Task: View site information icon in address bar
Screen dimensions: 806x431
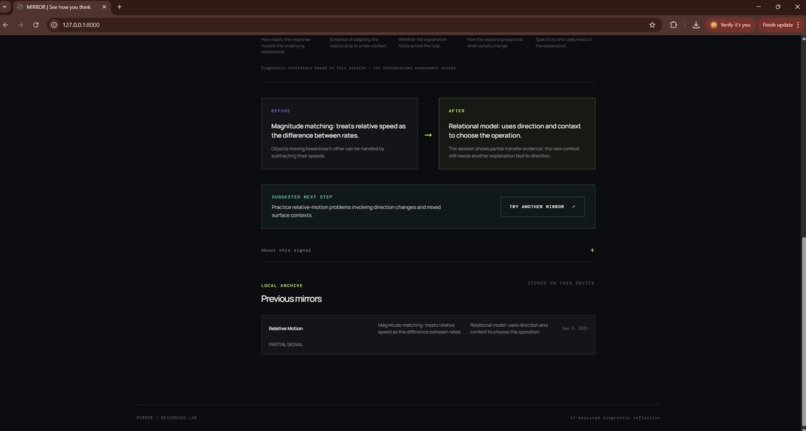Action: coord(54,25)
